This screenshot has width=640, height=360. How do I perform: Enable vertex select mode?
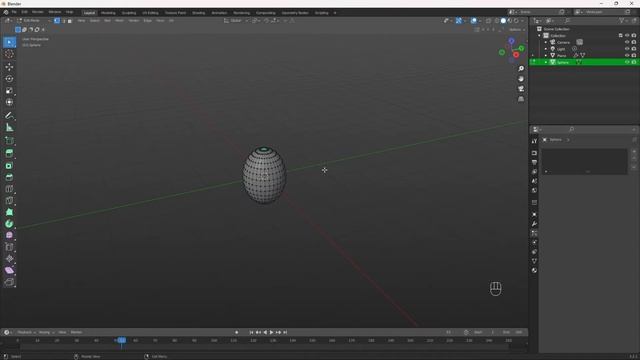point(57,20)
